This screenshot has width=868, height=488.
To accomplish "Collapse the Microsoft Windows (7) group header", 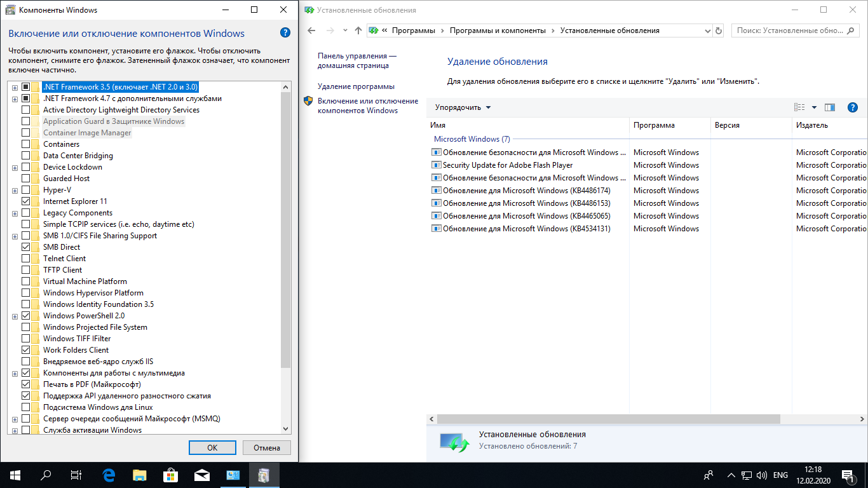I will tap(471, 139).
